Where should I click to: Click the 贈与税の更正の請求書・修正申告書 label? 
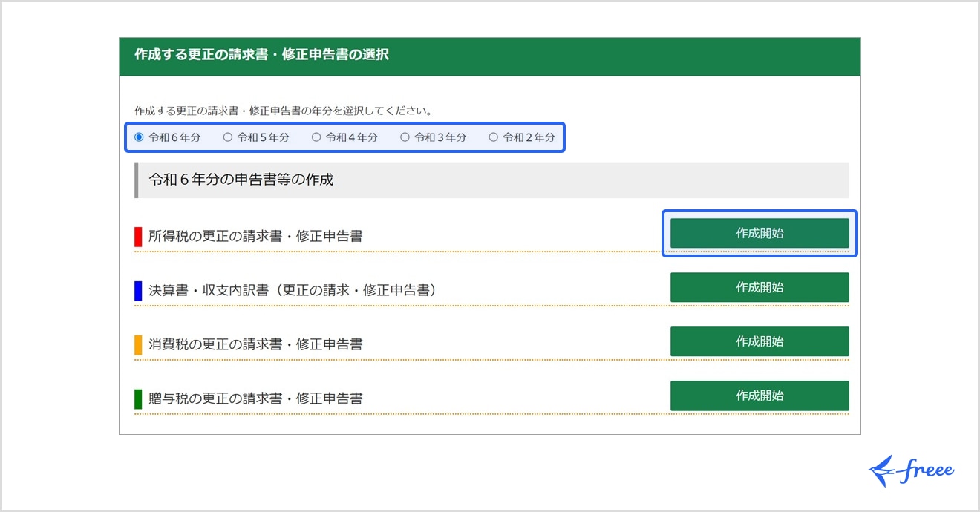pos(255,399)
